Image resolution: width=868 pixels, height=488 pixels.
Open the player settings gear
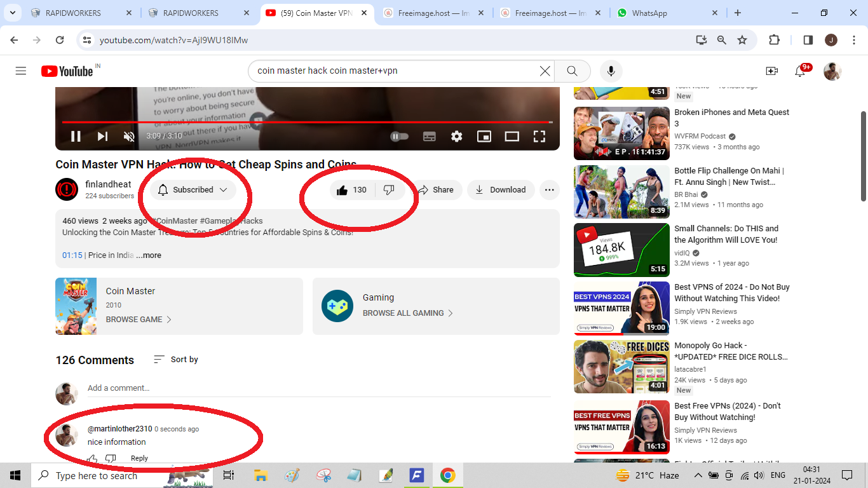click(x=456, y=136)
